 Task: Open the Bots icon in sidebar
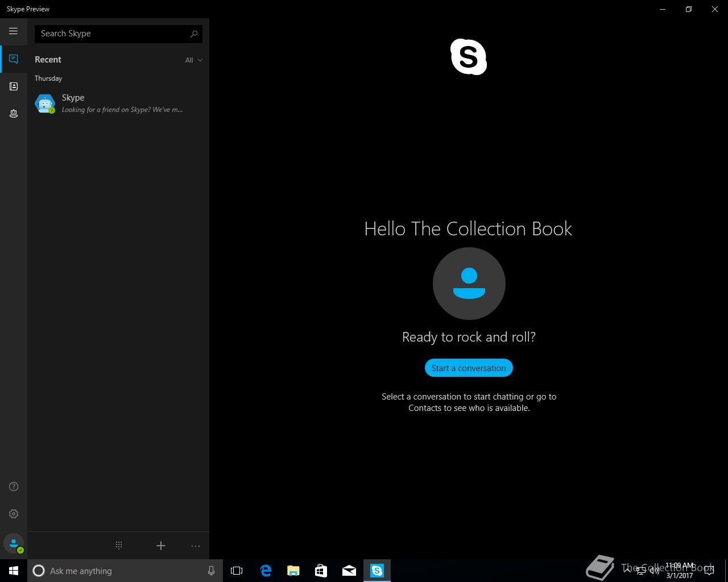point(14,114)
